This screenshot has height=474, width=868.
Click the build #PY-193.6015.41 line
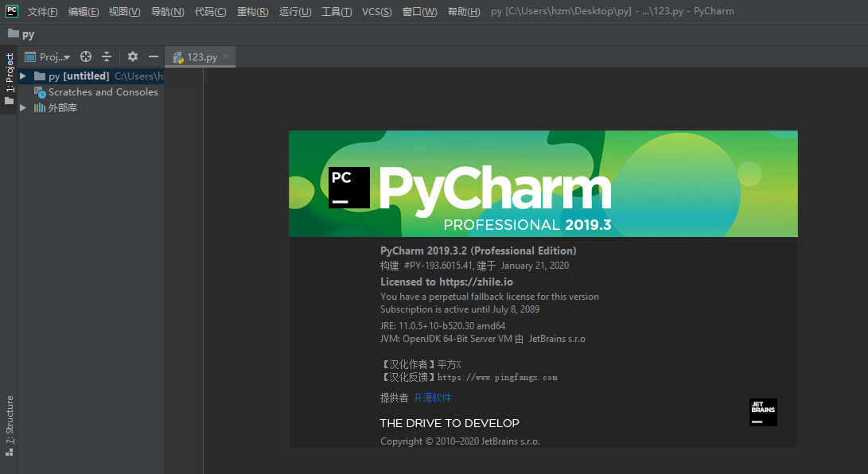tap(474, 266)
